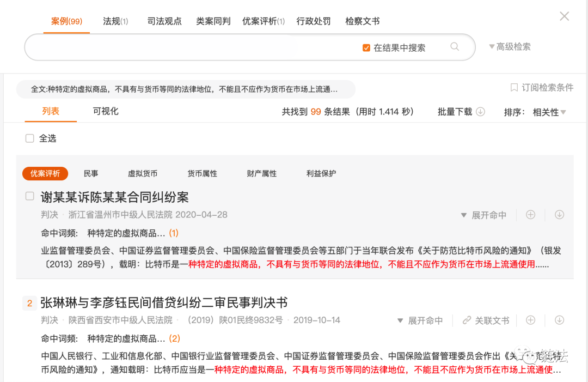Expand 展开命中 for 谢某某诉陈某某 case
Screen dimensions: 588x382
[x=483, y=215]
